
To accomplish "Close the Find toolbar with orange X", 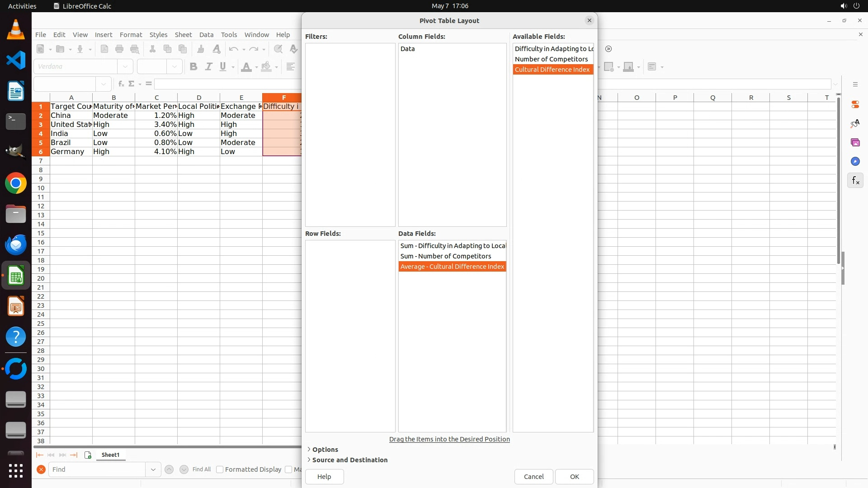I will coord(41,469).
